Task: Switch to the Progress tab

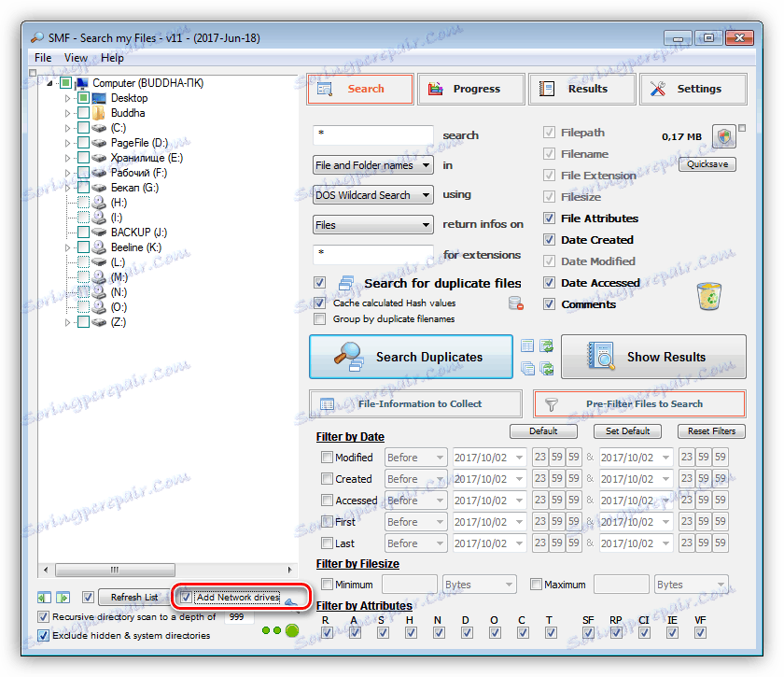Action: 471,89
